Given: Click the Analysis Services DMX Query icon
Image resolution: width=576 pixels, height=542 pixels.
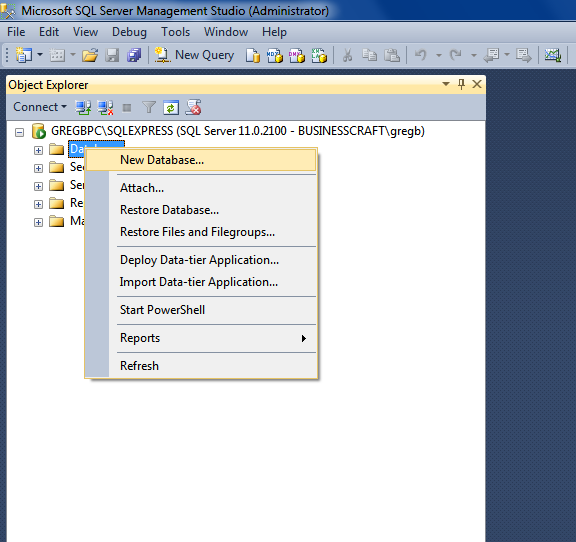Looking at the screenshot, I should coord(297,55).
